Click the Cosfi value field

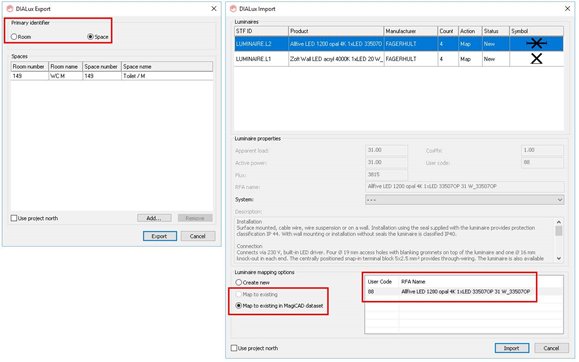coord(542,150)
